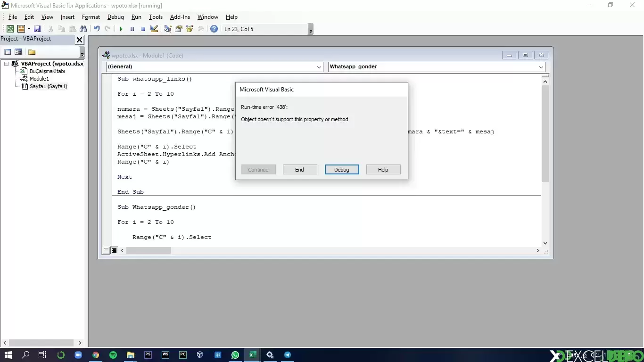This screenshot has width=644, height=362.
Task: Stop execution with the Reset square icon
Action: click(x=143, y=29)
